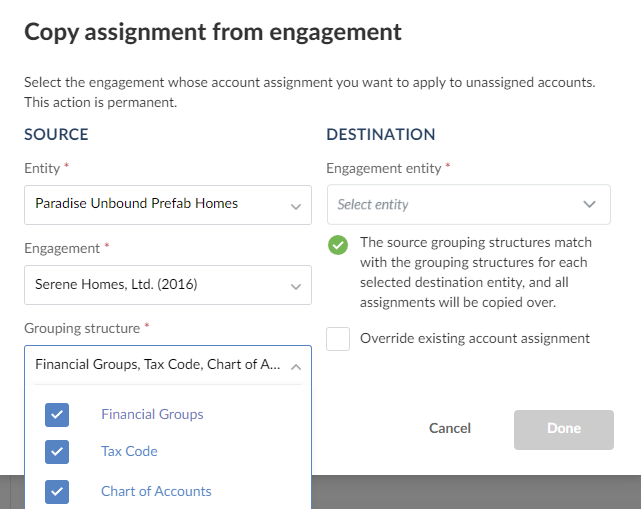Screen dimensions: 641x509
Task: Click the green checkmark status icon
Action: [338, 245]
